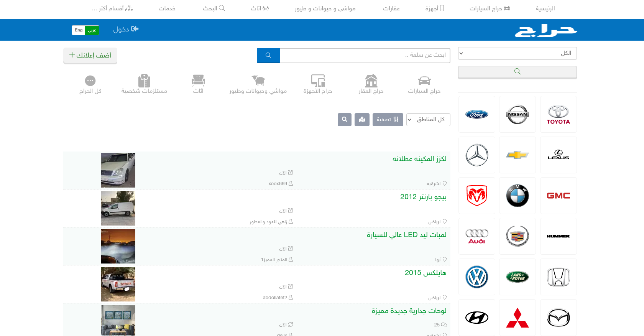This screenshot has width=644, height=336.
Task: Open الرئيسية home menu item
Action: pyautogui.click(x=545, y=8)
